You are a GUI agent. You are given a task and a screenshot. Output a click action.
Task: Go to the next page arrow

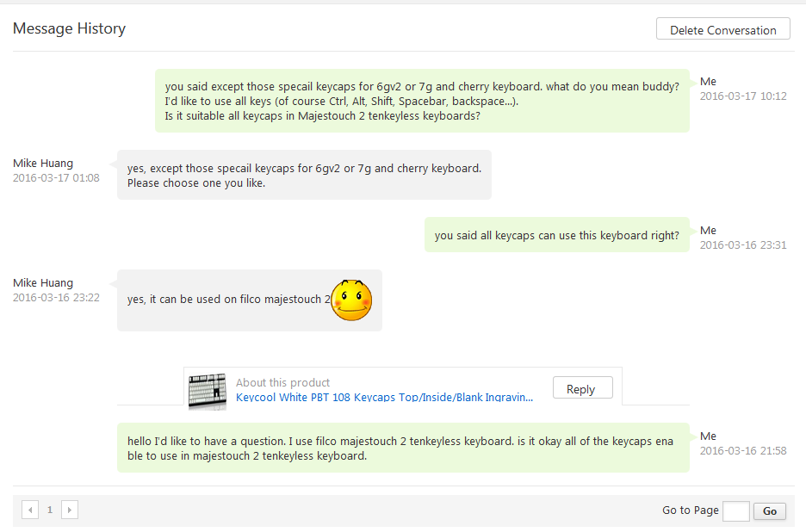(70, 510)
